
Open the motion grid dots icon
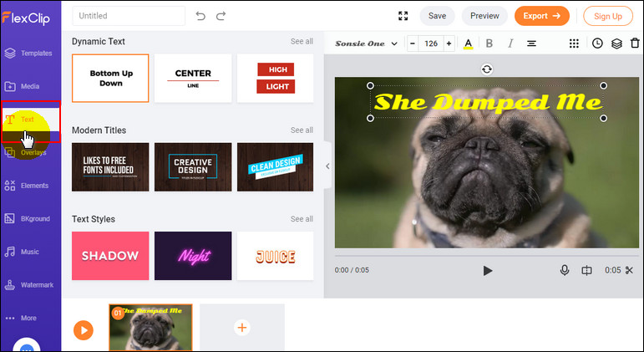coord(574,43)
